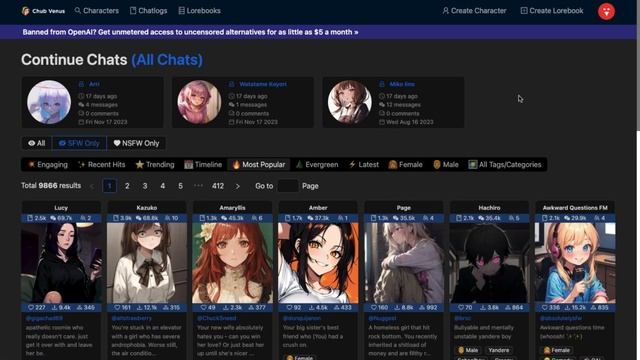Open the Amber character image
Image resolution: width=640 pixels, height=360 pixels.
(x=318, y=263)
